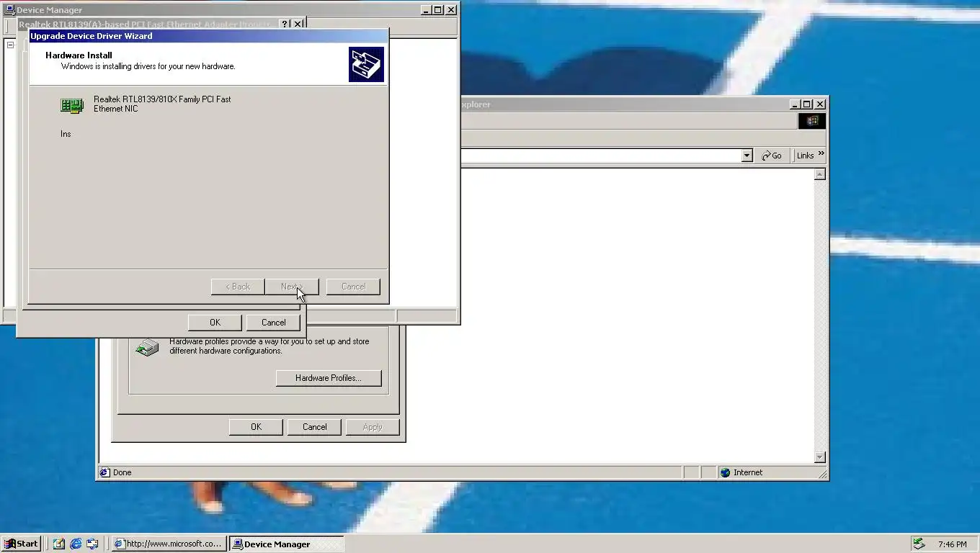The image size is (980, 553).
Task: Click the Internet zone globe in status bar
Action: 725,472
